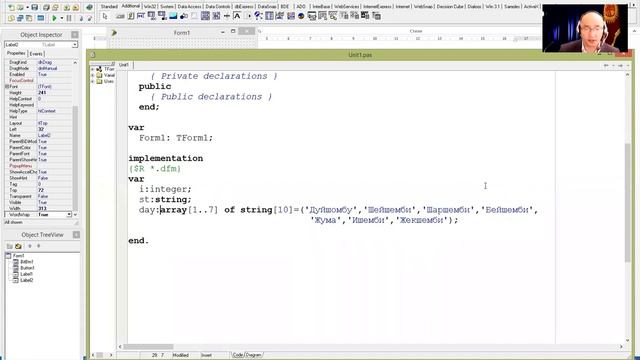Open Events tab in Object Inspector
The image size is (640, 360).
click(x=36, y=54)
